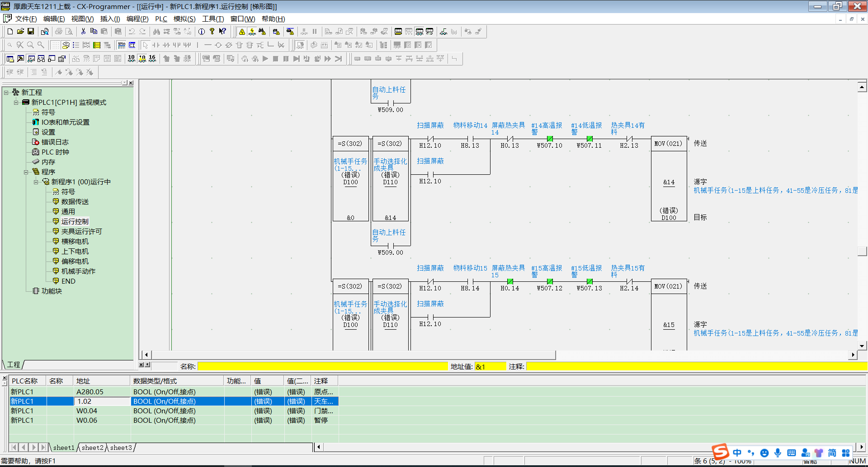This screenshot has height=467, width=868.
Task: Open the 横移电机 program section
Action: (x=75, y=242)
